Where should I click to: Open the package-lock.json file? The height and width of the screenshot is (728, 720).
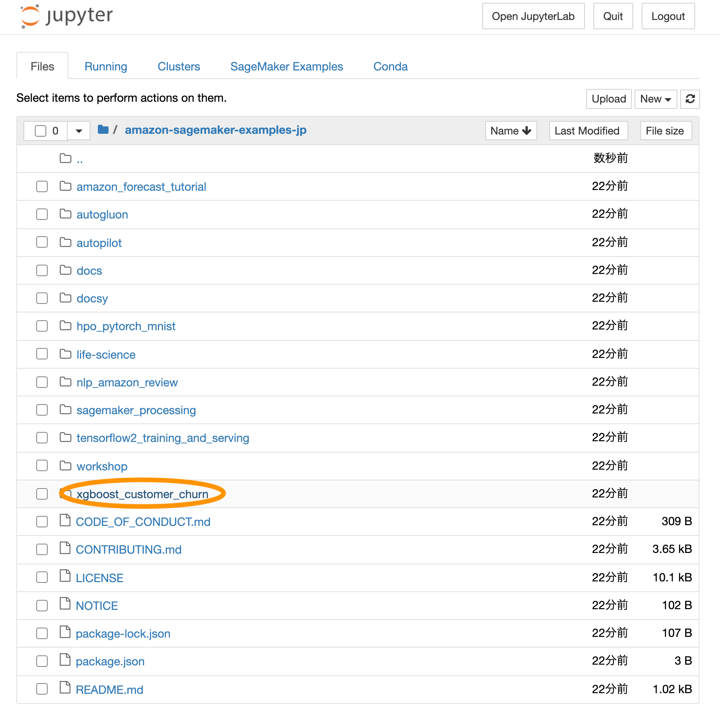click(123, 634)
